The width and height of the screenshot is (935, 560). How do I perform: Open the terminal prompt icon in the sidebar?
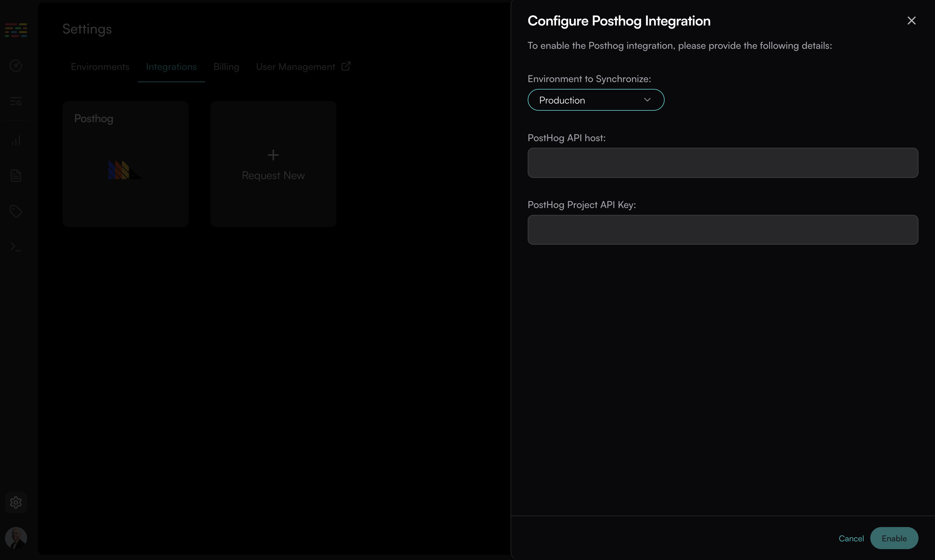[16, 247]
